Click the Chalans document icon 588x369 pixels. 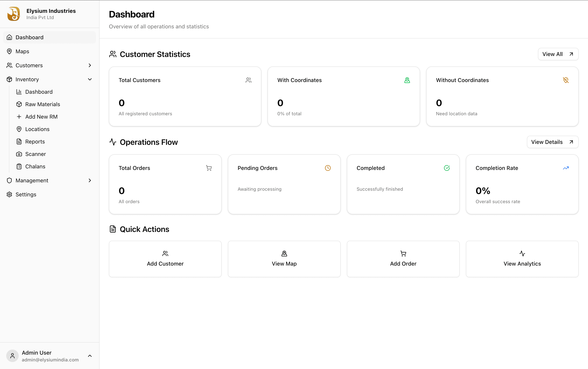[x=19, y=166]
